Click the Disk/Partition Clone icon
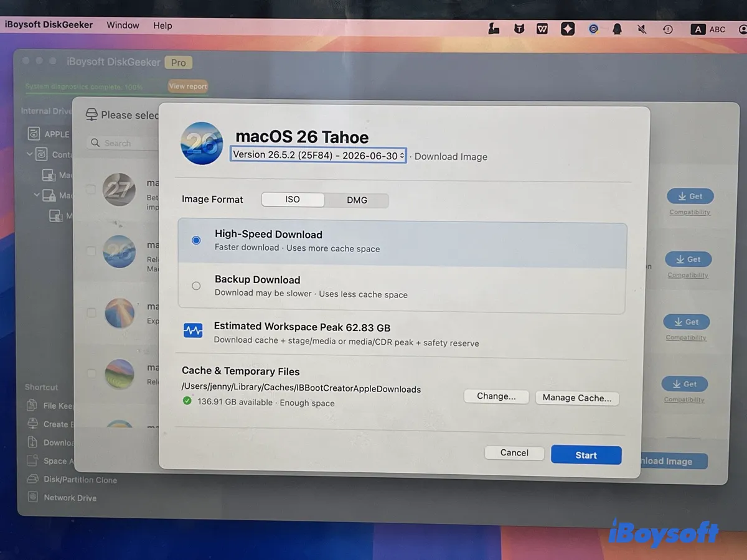The image size is (747, 560). coord(32,480)
